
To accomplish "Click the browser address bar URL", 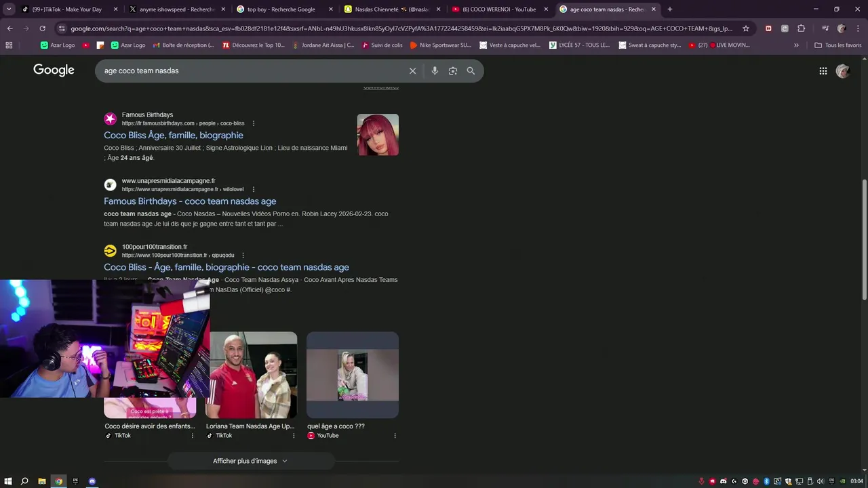I will (x=400, y=28).
